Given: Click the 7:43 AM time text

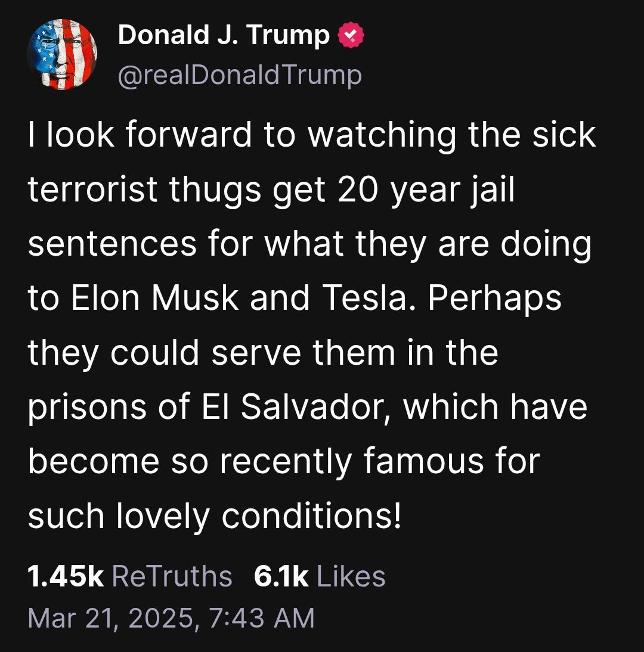Looking at the screenshot, I should click(261, 617).
